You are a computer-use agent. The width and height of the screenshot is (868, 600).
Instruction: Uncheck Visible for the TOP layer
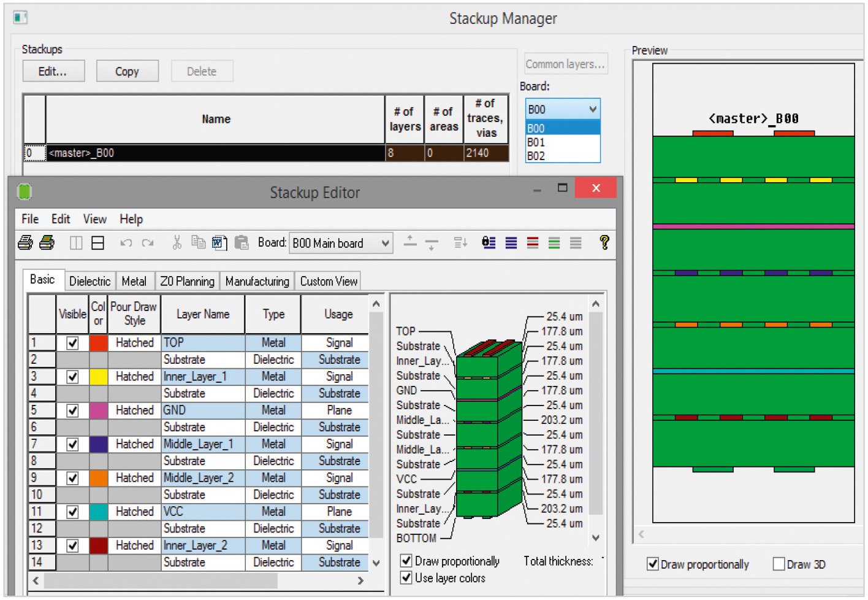[72, 343]
